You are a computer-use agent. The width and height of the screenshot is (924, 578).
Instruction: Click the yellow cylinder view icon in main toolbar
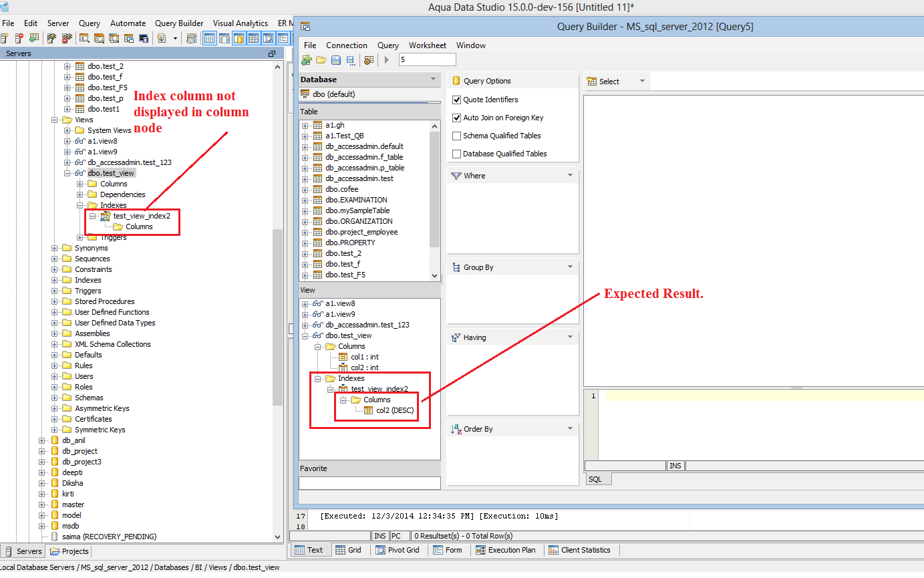click(239, 39)
